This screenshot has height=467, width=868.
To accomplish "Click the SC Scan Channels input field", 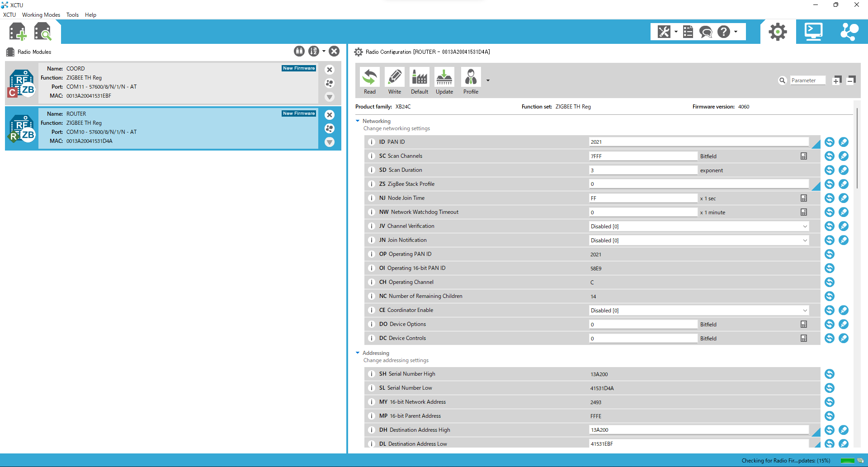I will point(643,156).
